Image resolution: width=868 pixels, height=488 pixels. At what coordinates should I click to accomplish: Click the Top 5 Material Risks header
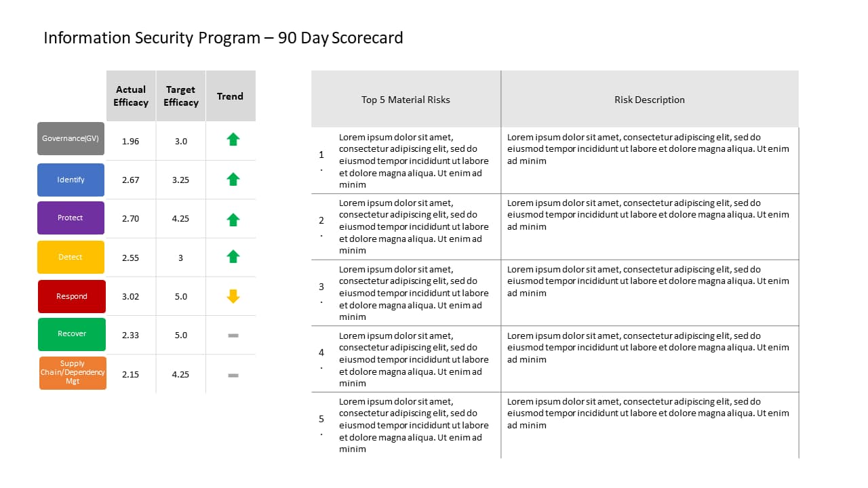coord(406,100)
